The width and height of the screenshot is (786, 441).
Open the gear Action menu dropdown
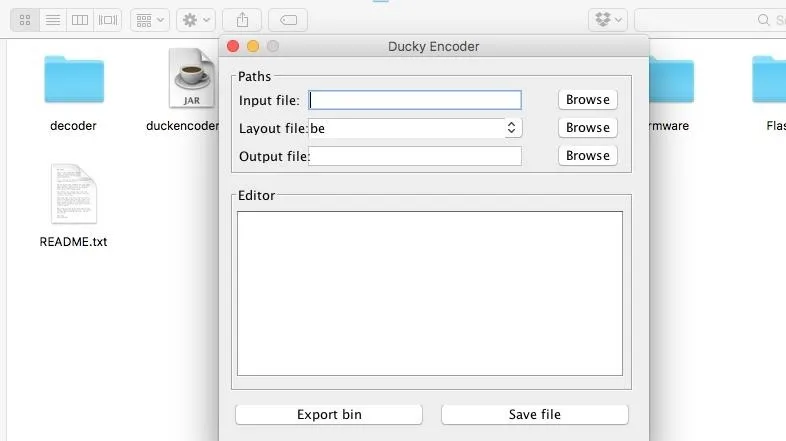[195, 19]
